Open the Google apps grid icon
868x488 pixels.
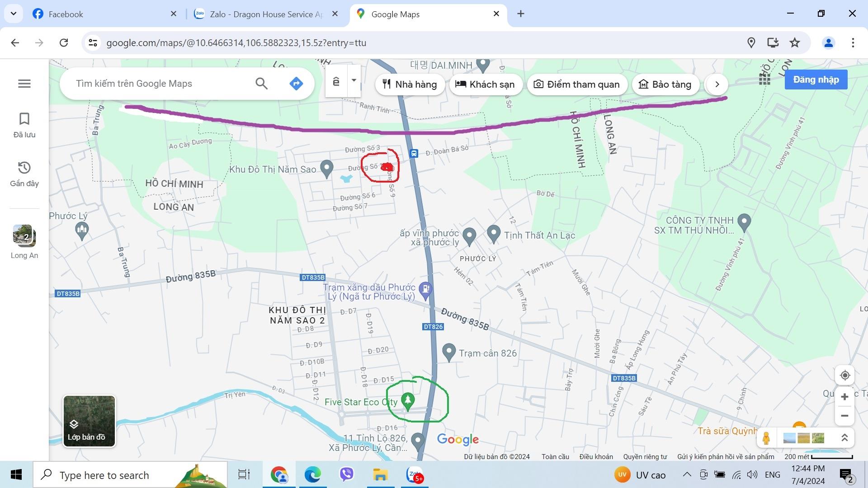pyautogui.click(x=764, y=80)
